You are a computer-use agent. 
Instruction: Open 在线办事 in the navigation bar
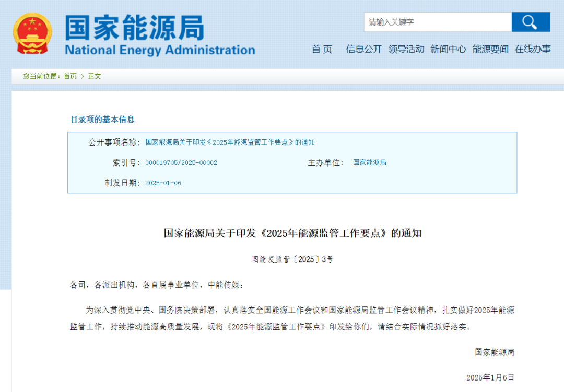tap(533, 49)
